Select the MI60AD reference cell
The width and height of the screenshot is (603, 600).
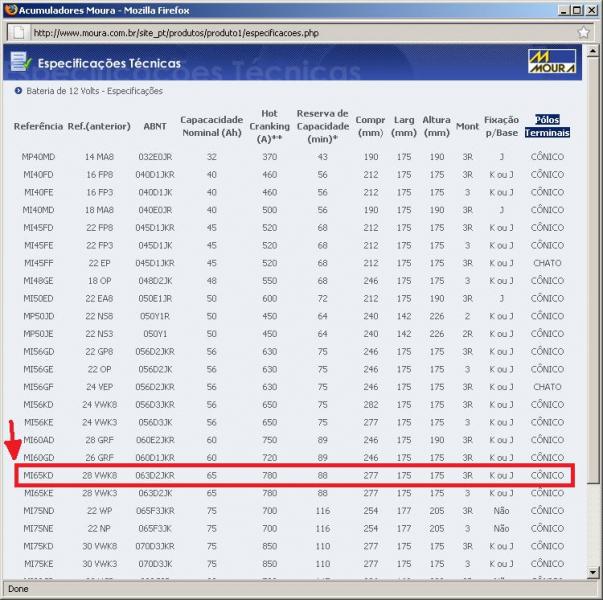[x=38, y=440]
